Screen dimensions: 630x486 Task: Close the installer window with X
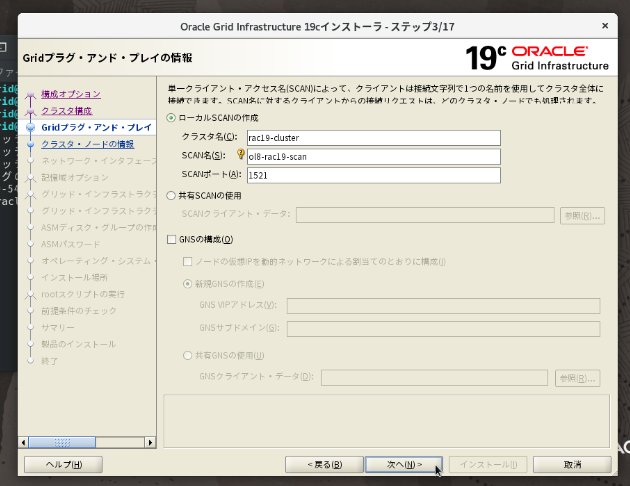(x=605, y=26)
